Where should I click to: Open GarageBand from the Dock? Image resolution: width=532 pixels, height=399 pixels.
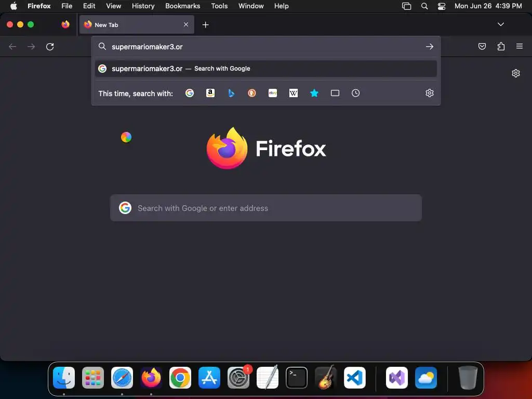tap(326, 377)
